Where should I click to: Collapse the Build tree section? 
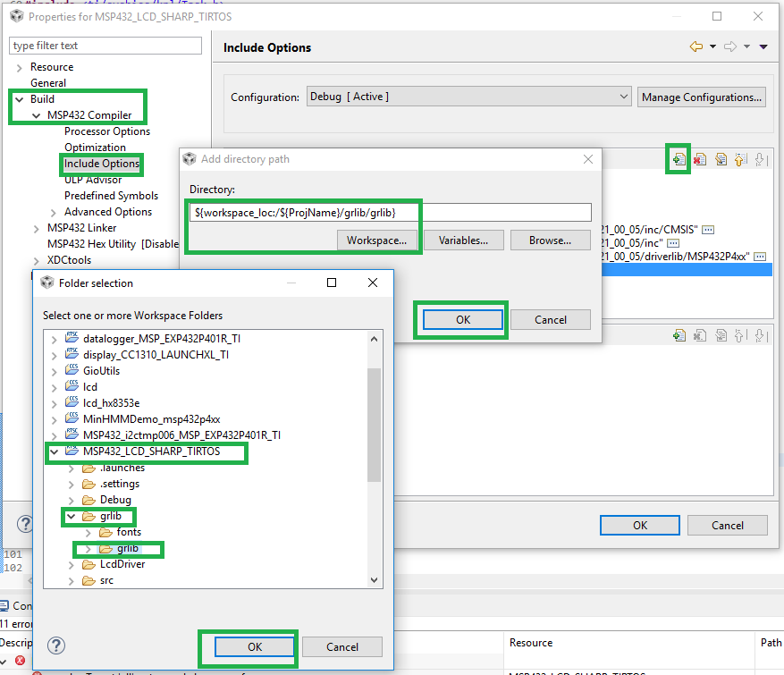click(20, 99)
